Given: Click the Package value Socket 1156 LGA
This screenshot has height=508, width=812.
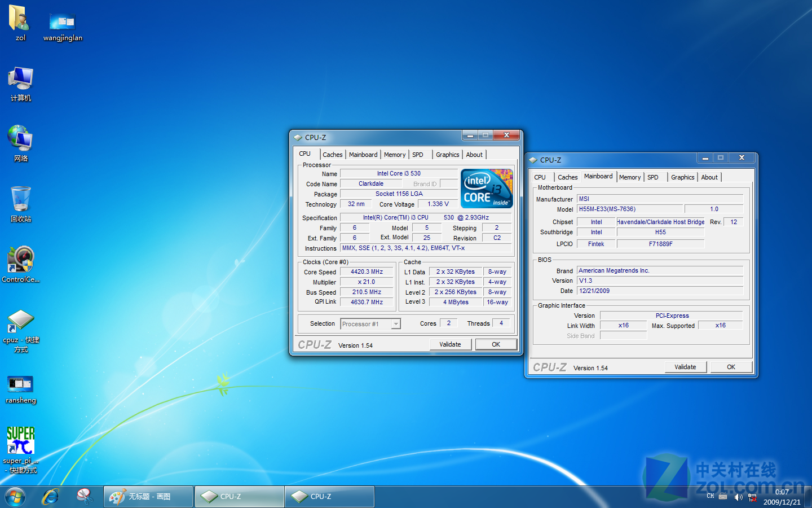Looking at the screenshot, I should point(399,194).
